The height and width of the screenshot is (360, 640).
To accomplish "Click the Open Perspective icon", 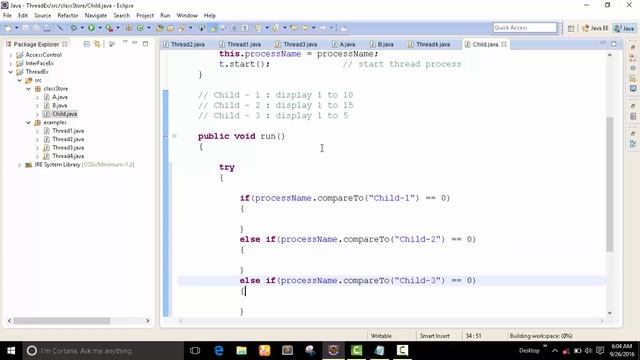I will (x=571, y=28).
